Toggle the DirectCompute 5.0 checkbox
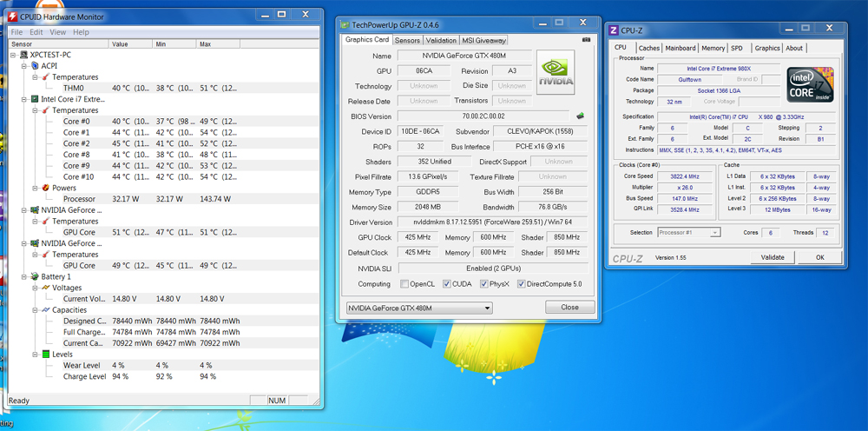868x431 pixels. click(521, 284)
